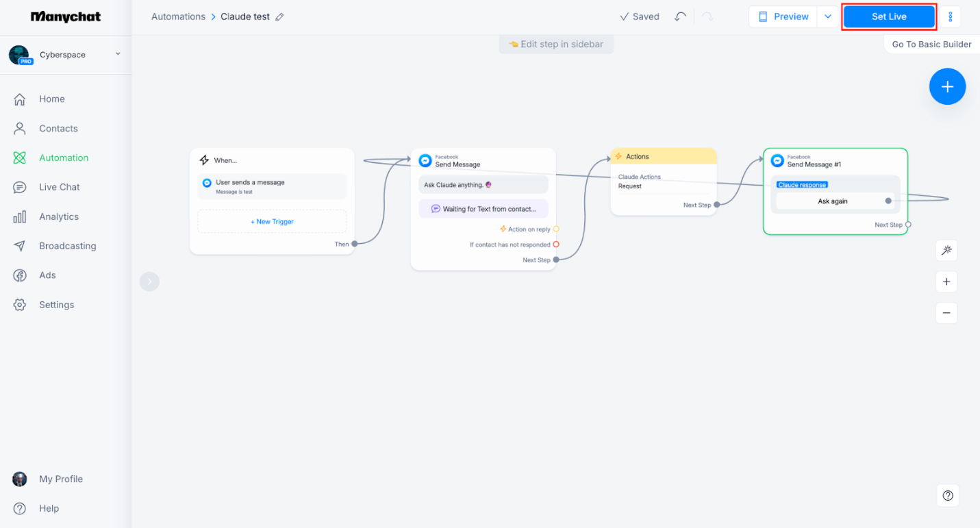Click the Help question mark icon in sidebar
This screenshot has width=980, height=528.
(x=20, y=508)
